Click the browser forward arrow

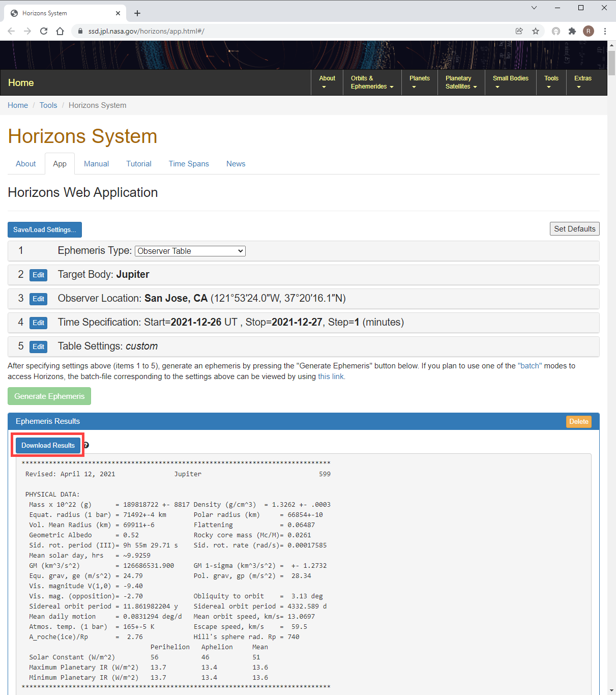[x=27, y=31]
